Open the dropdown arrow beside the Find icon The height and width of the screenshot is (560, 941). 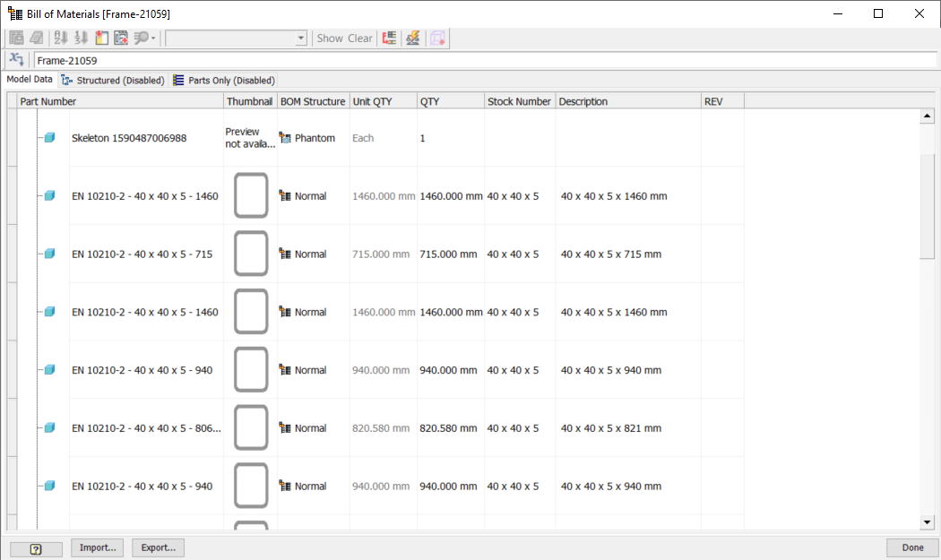click(x=154, y=38)
